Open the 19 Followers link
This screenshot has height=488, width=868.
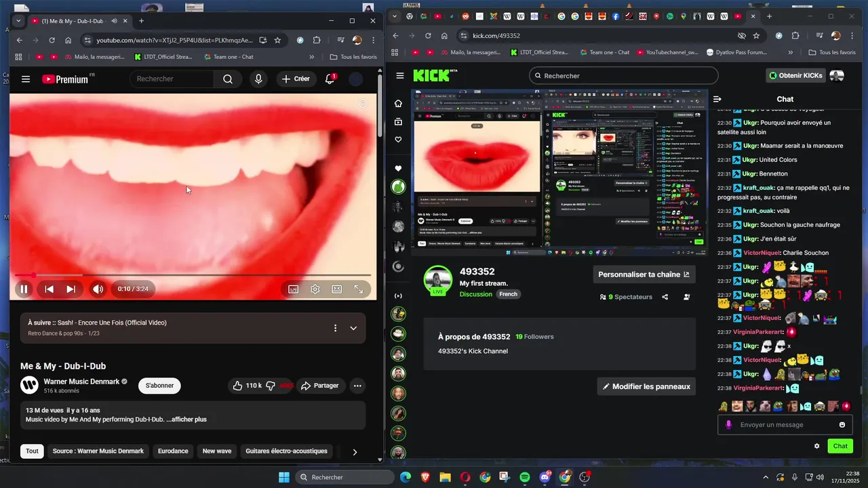(x=534, y=337)
